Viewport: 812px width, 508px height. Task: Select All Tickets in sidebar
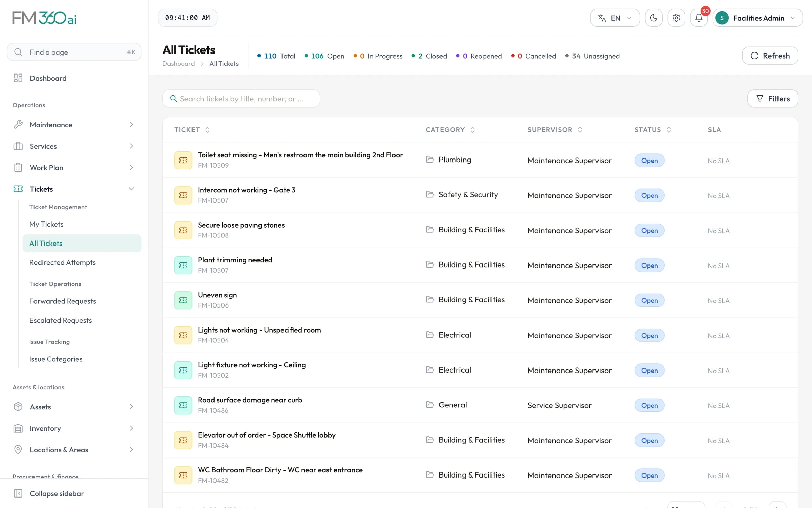tap(82, 243)
